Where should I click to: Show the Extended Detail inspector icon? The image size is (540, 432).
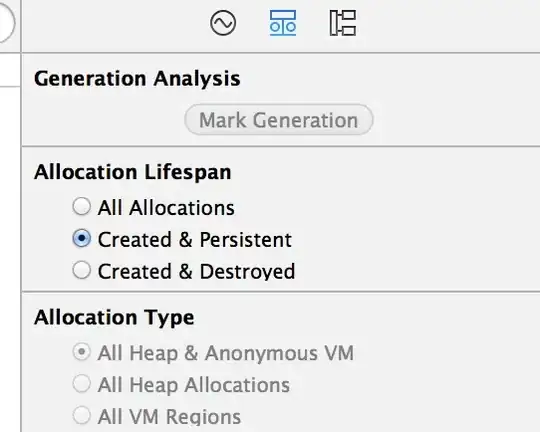[343, 23]
